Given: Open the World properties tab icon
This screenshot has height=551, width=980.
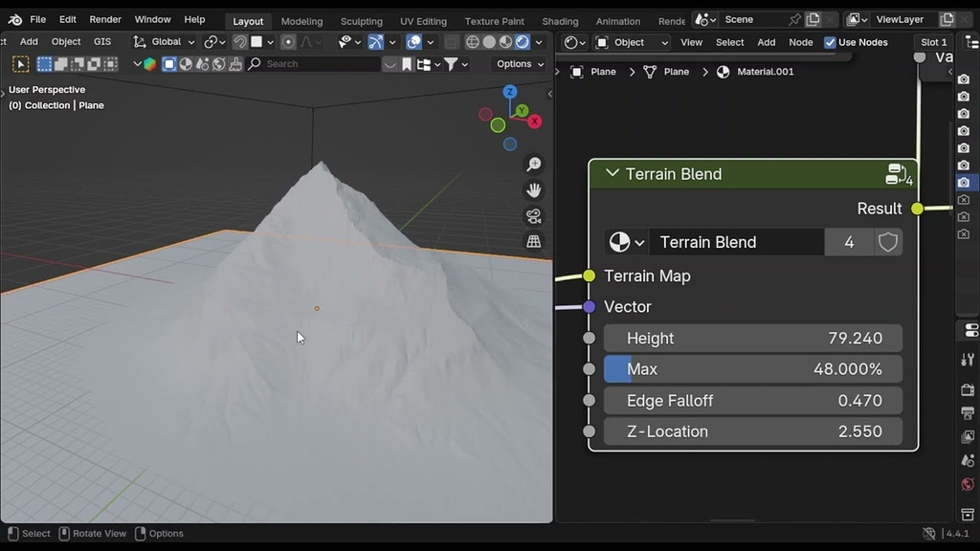Looking at the screenshot, I should coord(968,484).
